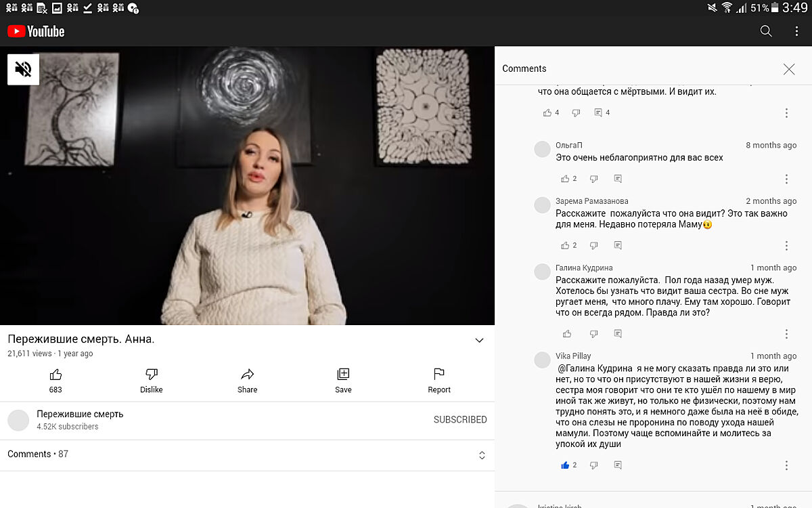Open the three-dot menu in YouTube header
Viewport: 812px width, 508px height.
pyautogui.click(x=796, y=31)
